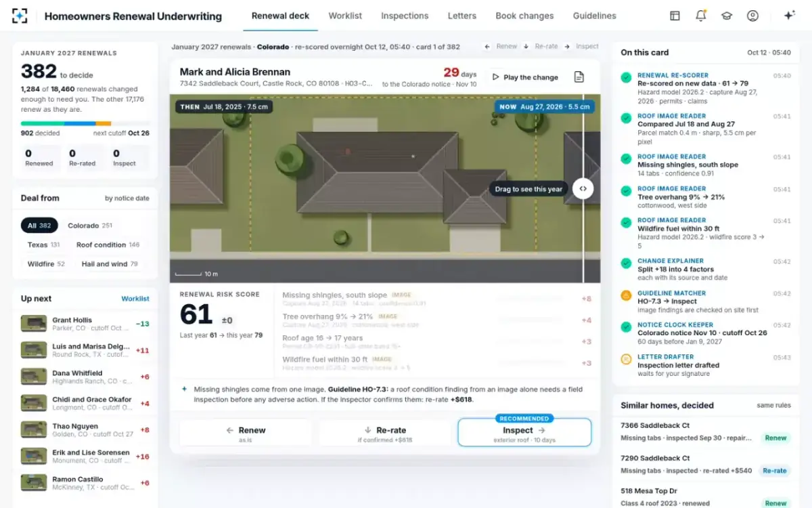Image resolution: width=812 pixels, height=508 pixels.
Task: Click the Change Explainer check icon
Action: click(x=627, y=263)
